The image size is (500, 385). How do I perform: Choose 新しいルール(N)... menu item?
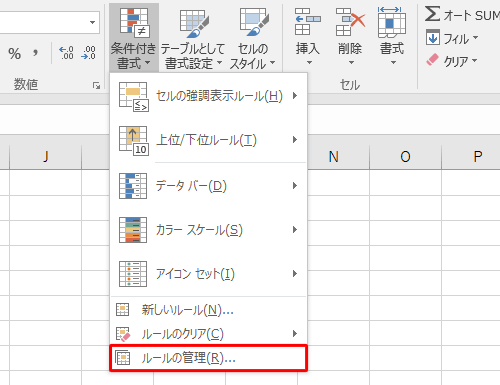(x=208, y=310)
